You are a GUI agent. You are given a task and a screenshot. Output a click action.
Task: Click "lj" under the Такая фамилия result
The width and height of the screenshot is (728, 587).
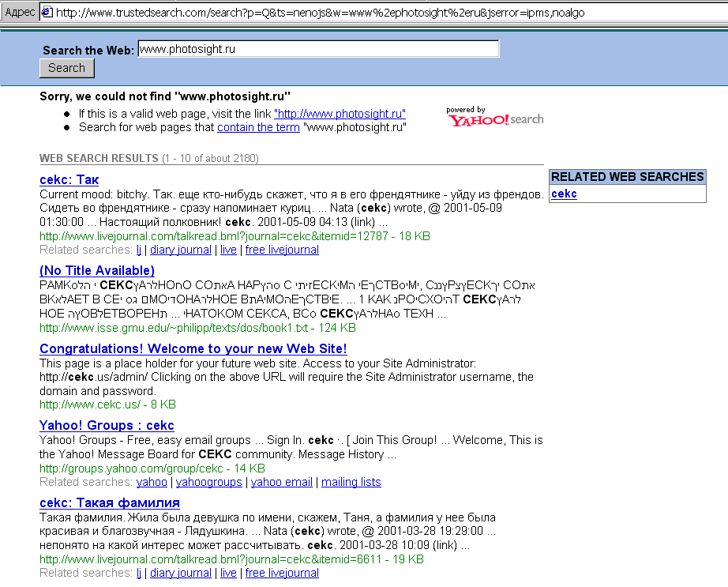pyautogui.click(x=139, y=573)
